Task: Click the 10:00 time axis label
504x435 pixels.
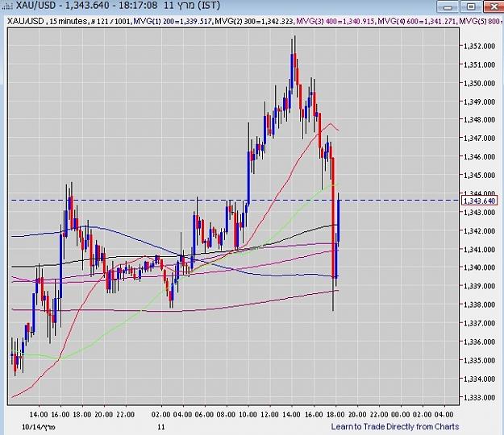Action: click(x=248, y=414)
